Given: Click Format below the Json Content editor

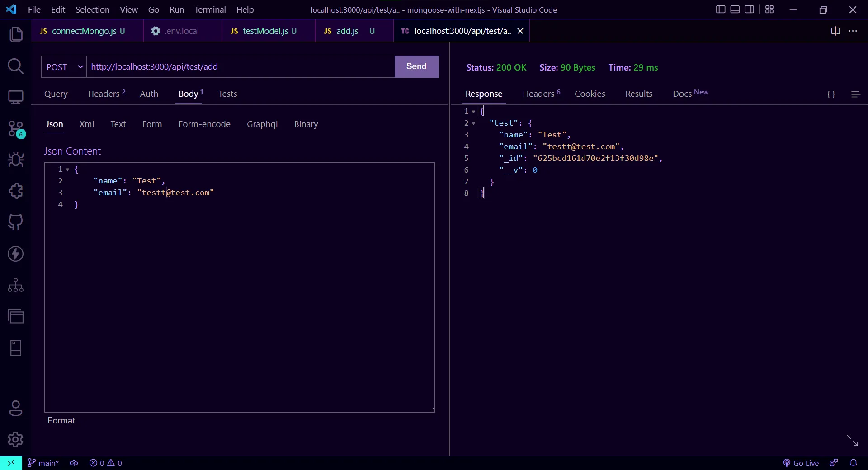Looking at the screenshot, I should point(61,420).
